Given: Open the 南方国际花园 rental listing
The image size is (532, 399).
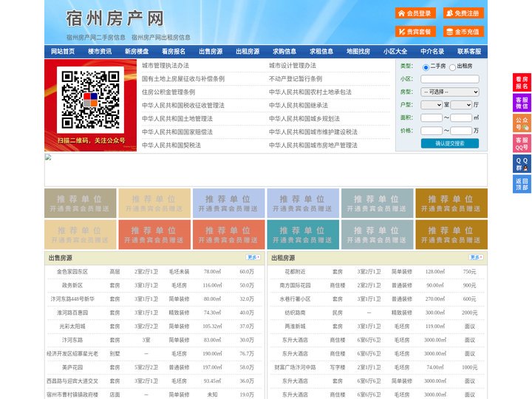Looking at the screenshot, I should click(x=295, y=285).
